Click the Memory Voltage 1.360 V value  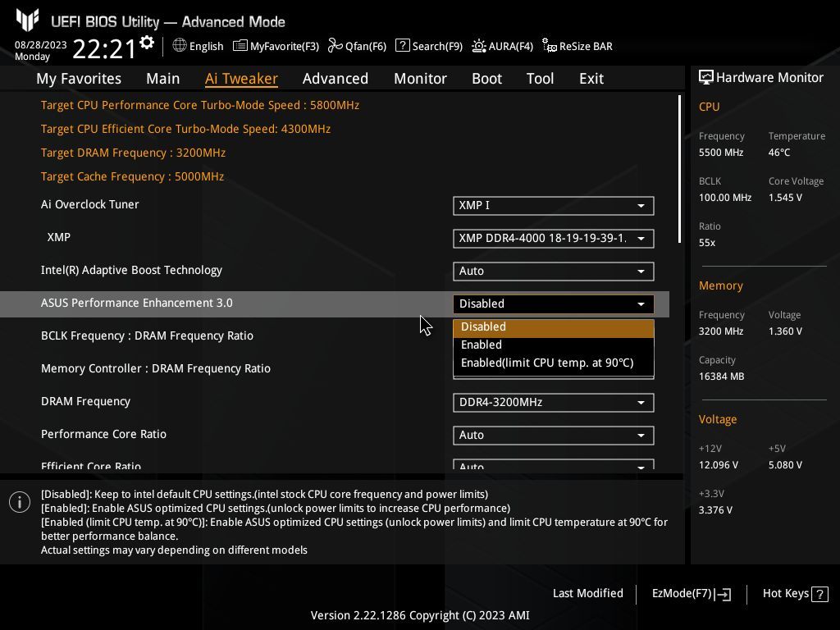coord(785,331)
